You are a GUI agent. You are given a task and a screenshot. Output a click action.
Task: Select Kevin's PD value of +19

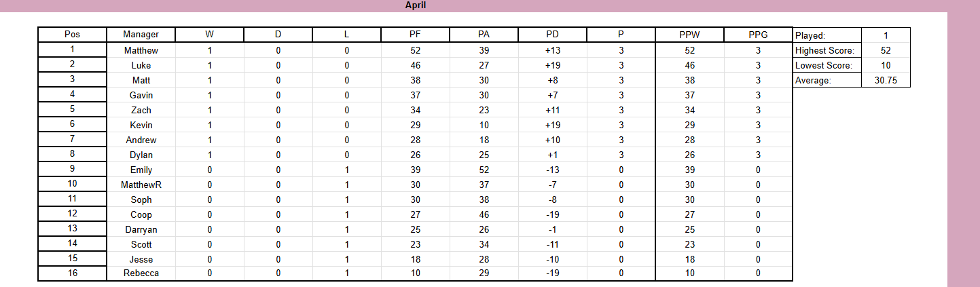pyautogui.click(x=552, y=125)
